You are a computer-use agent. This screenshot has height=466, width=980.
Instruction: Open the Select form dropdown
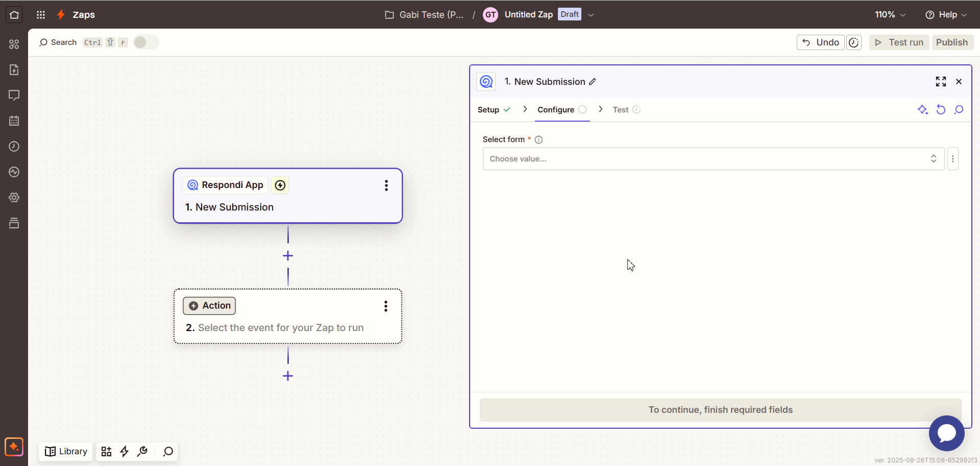[x=714, y=159]
